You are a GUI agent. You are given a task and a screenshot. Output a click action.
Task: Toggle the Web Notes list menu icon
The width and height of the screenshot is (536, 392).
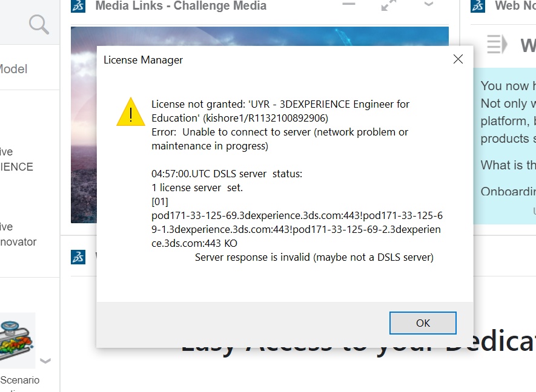(497, 44)
